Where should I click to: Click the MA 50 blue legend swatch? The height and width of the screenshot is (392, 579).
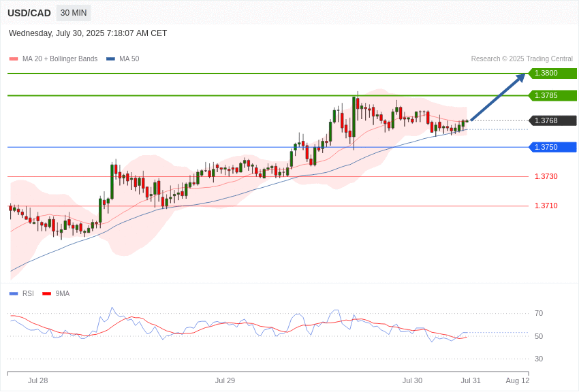pyautogui.click(x=110, y=59)
